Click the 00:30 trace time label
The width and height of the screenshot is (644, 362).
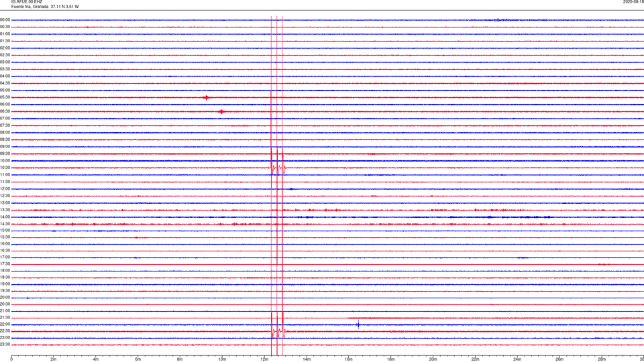pyautogui.click(x=5, y=27)
